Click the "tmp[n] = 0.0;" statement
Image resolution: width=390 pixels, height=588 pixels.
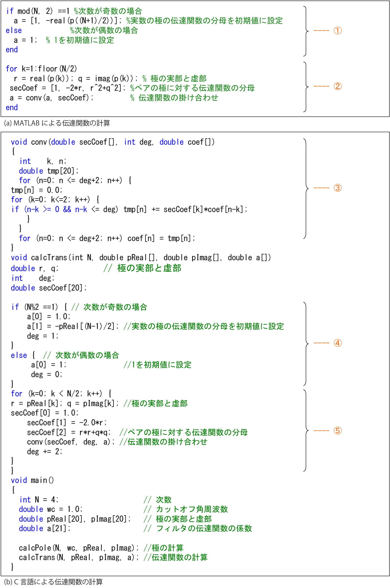click(x=36, y=190)
